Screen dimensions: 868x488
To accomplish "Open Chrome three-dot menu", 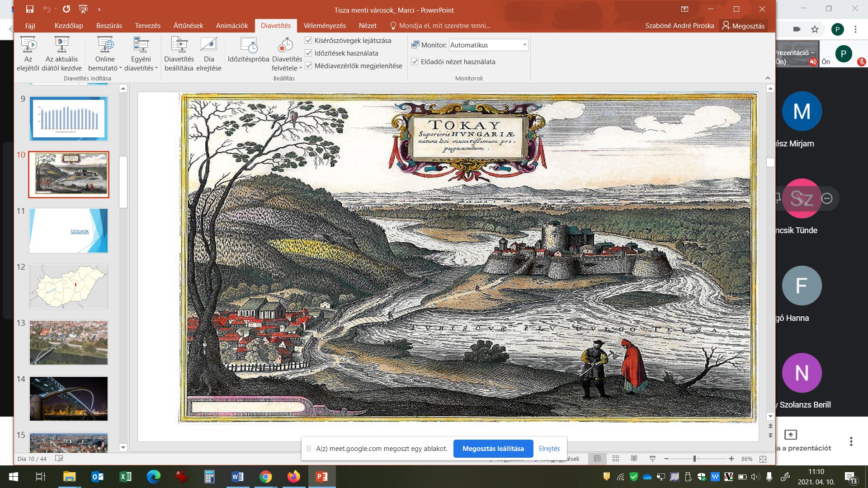I will click(855, 29).
